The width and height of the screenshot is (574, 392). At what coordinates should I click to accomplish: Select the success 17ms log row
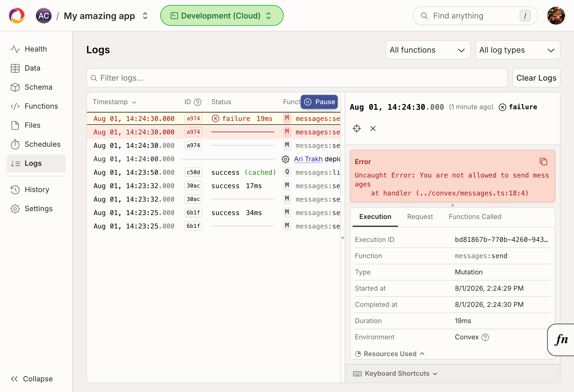coord(214,186)
